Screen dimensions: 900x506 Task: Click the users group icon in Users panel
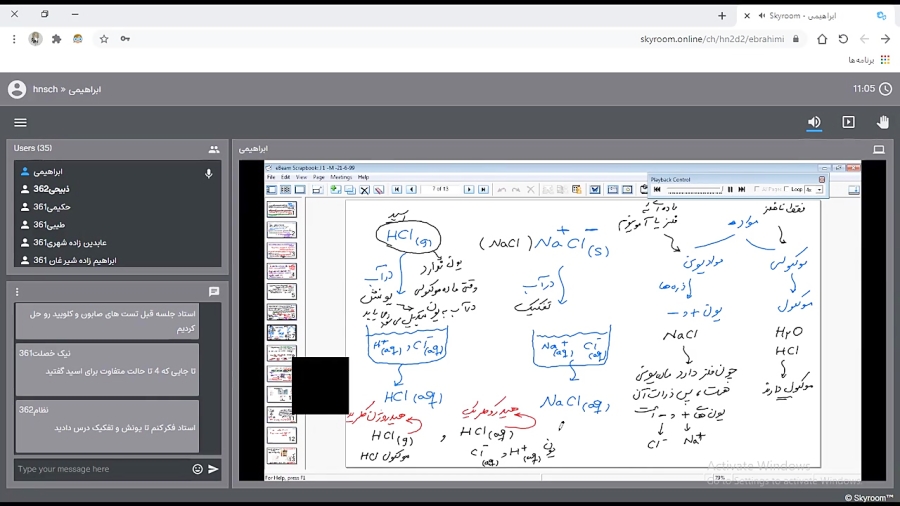click(214, 149)
